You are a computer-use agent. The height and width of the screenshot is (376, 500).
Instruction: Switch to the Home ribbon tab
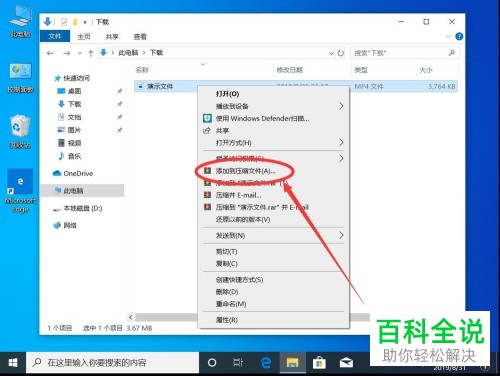[x=84, y=36]
